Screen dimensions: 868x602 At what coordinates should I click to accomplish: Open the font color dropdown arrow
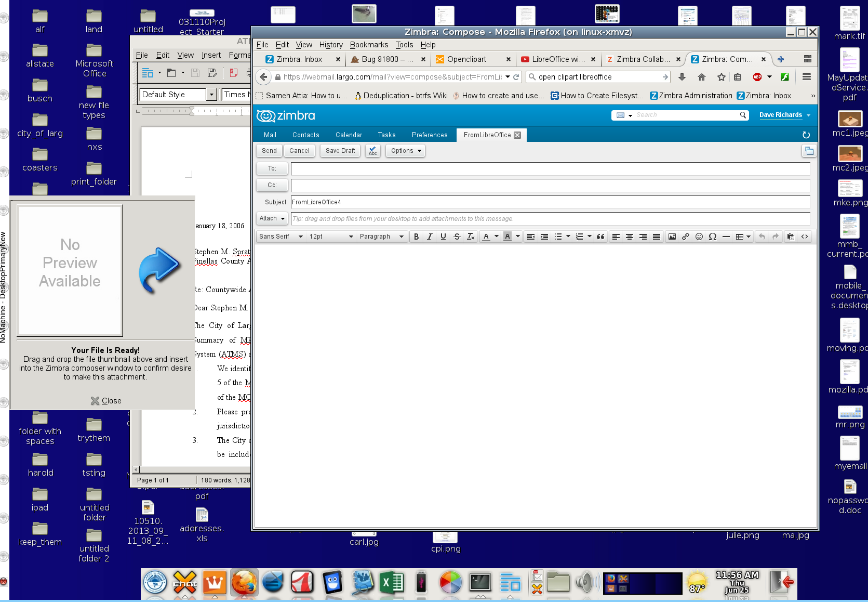click(x=497, y=237)
